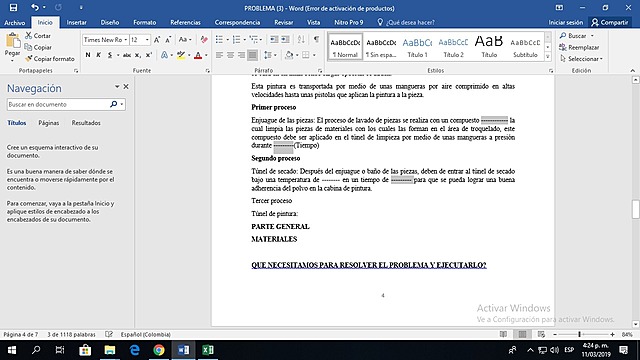Click the Compartir button
The image size is (640, 360).
610,22
